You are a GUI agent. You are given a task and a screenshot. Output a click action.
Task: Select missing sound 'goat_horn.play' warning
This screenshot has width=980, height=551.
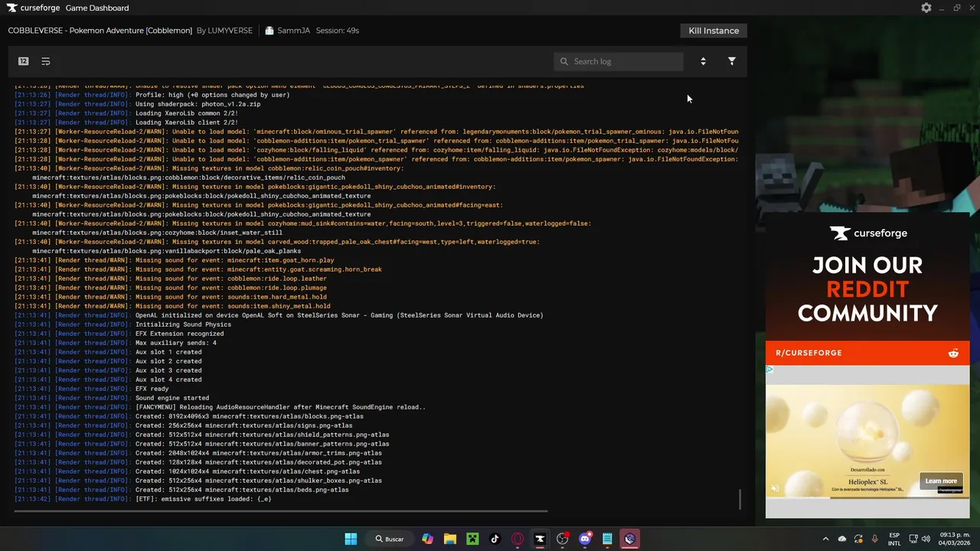pos(175,260)
